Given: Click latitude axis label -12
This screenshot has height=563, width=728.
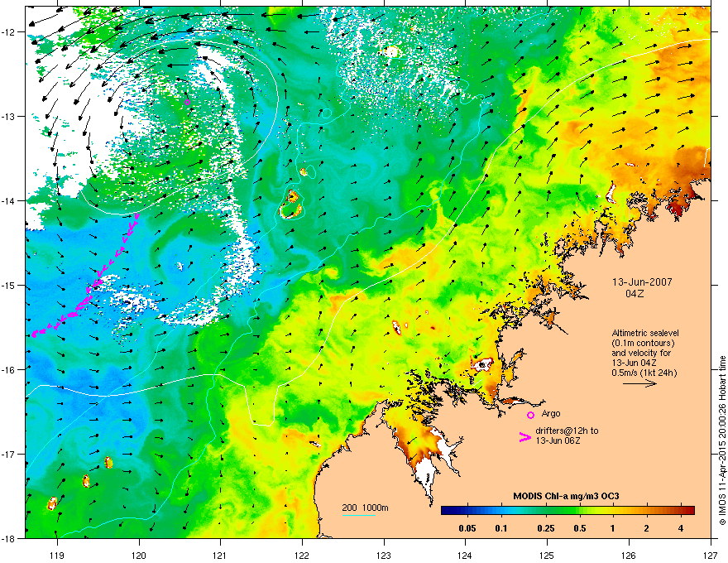Looking at the screenshot, I should click(7, 31).
